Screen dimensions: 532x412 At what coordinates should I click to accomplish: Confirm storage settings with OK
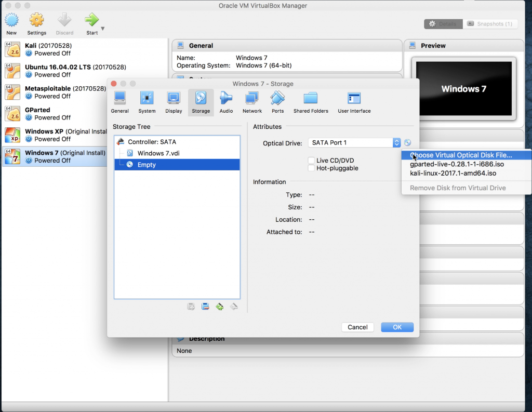coord(397,327)
